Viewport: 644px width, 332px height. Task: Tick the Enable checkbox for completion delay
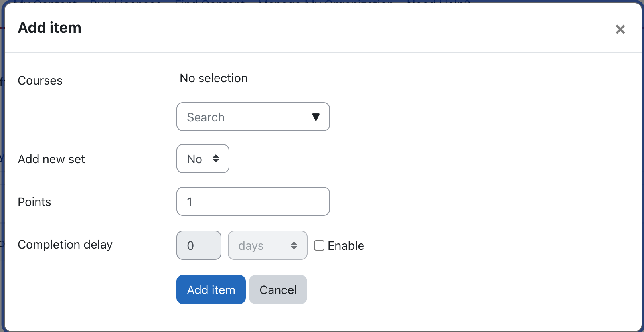point(319,245)
